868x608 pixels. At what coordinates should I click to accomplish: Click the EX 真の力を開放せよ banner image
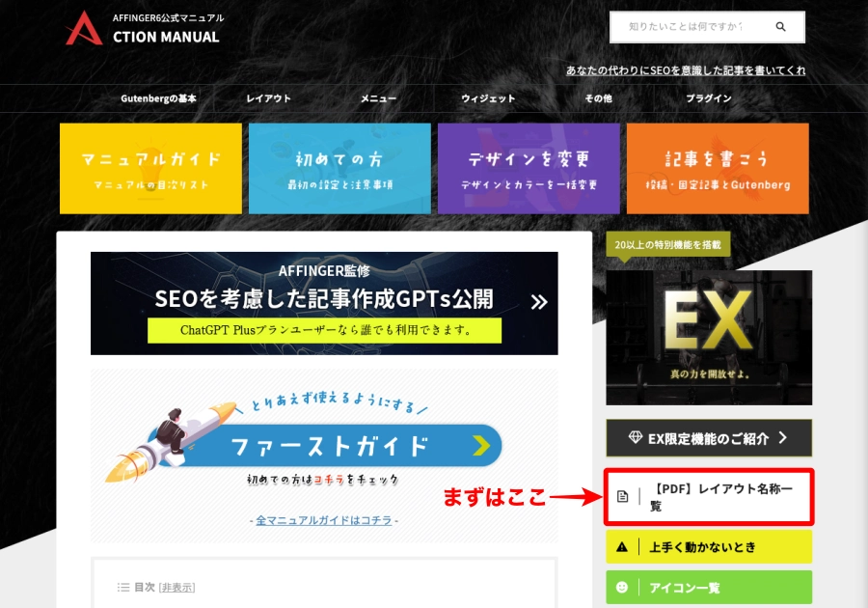click(x=709, y=338)
